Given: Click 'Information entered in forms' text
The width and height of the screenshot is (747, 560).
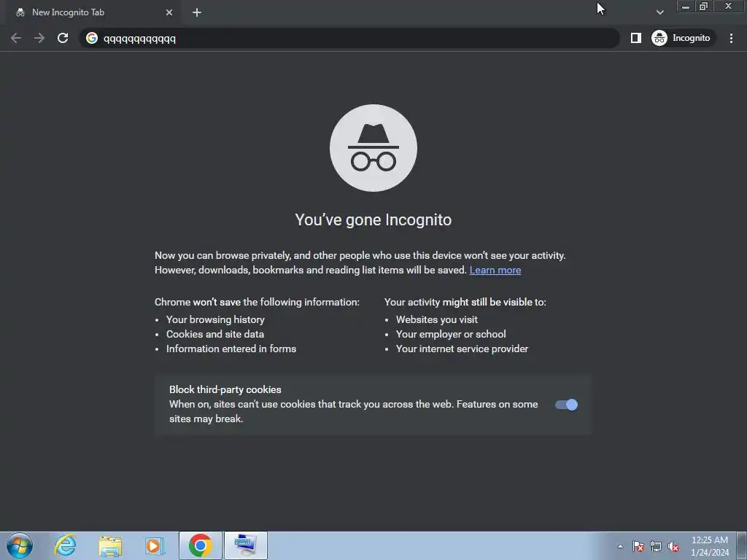Looking at the screenshot, I should point(231,349).
